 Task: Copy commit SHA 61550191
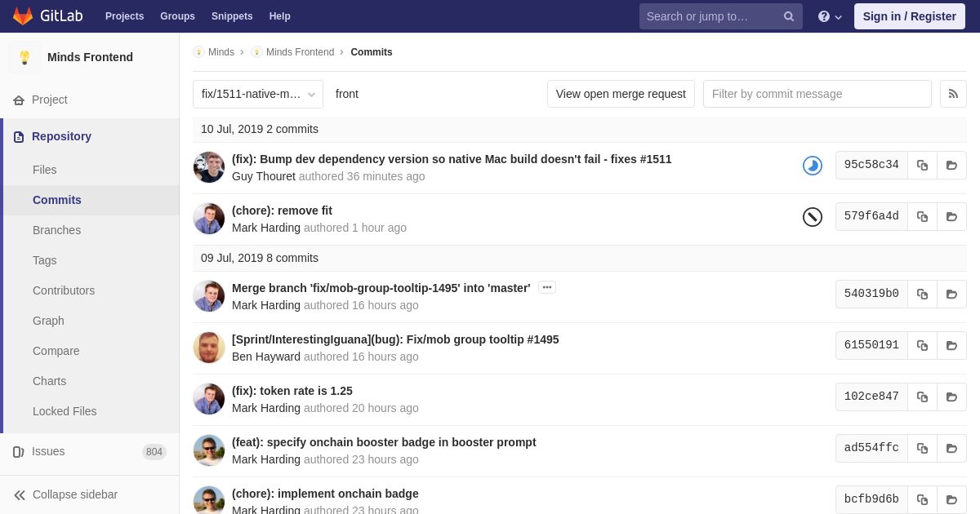coord(922,345)
